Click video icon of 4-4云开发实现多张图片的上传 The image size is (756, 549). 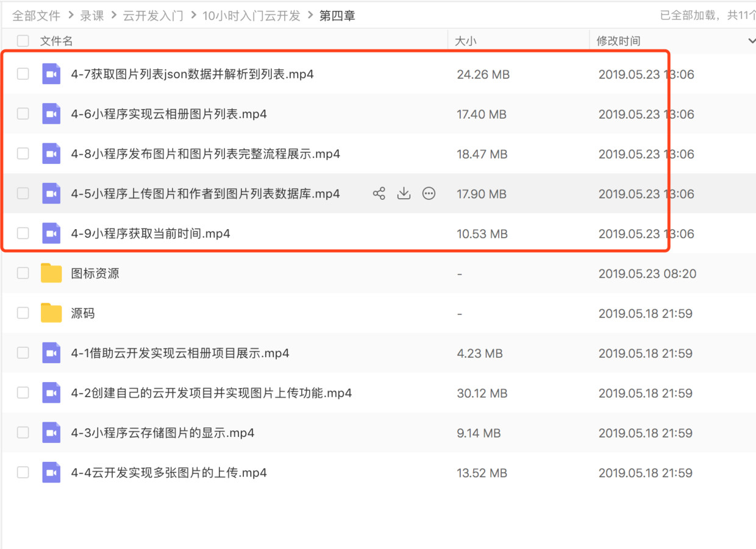51,472
